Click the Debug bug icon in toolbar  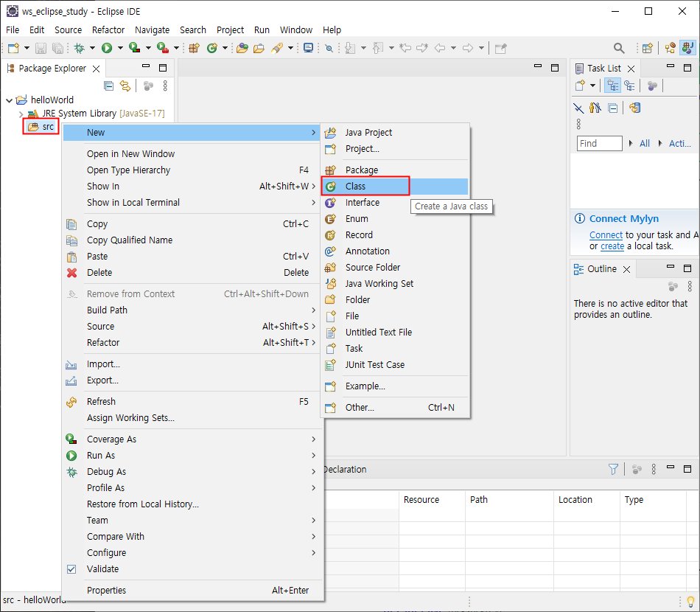80,48
